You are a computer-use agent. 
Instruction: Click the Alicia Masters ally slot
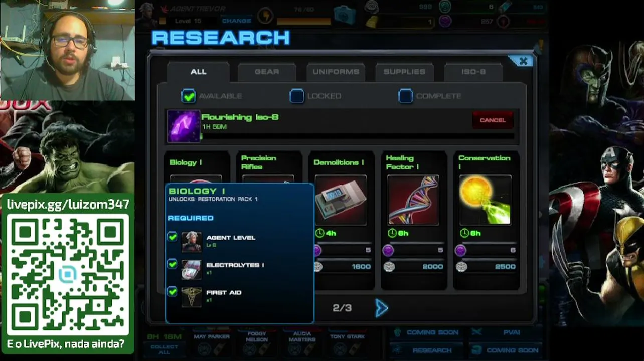point(302,343)
